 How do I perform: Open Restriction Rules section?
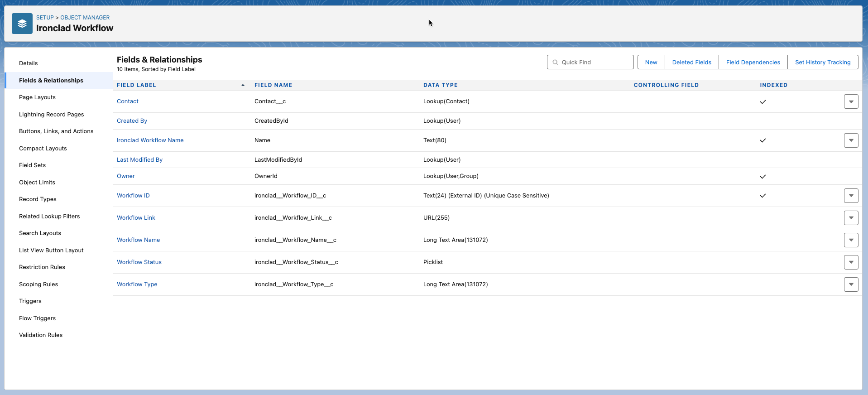[42, 267]
